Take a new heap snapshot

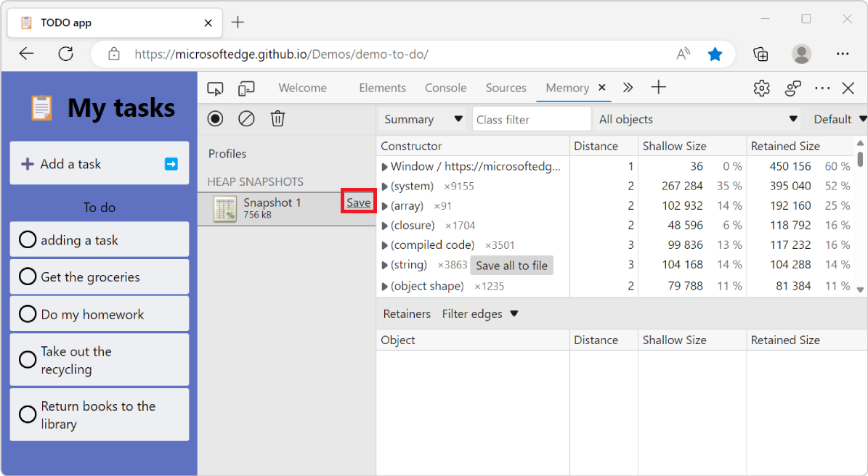click(x=215, y=118)
